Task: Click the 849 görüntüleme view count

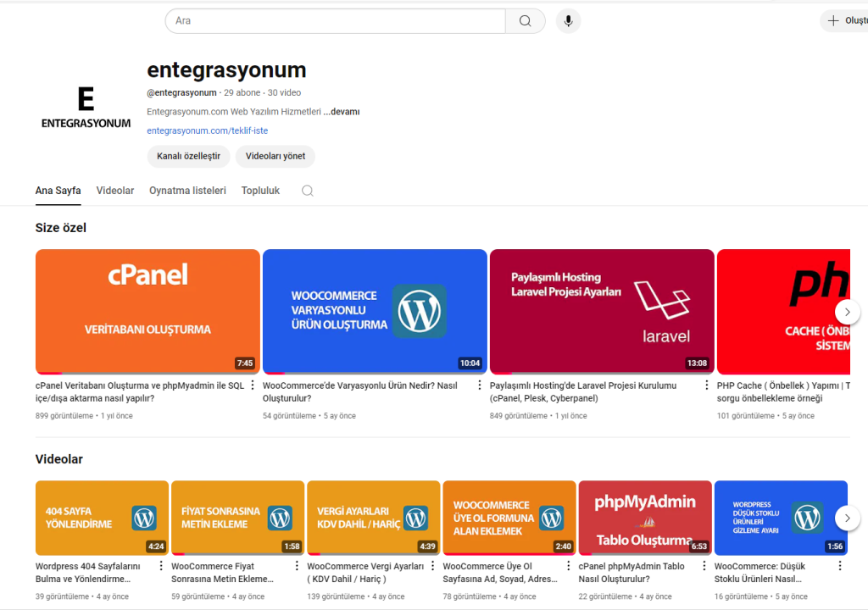Action: click(x=519, y=416)
